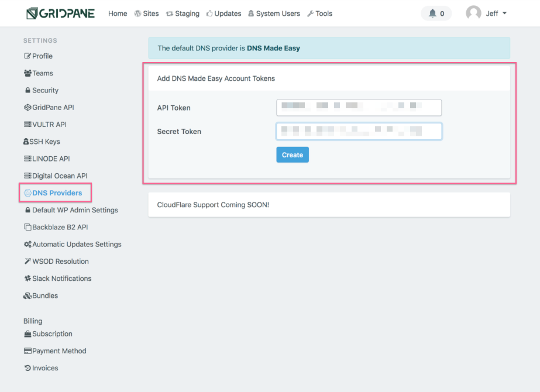Image resolution: width=540 pixels, height=392 pixels.
Task: Click the default DNS provider notice
Action: point(329,48)
